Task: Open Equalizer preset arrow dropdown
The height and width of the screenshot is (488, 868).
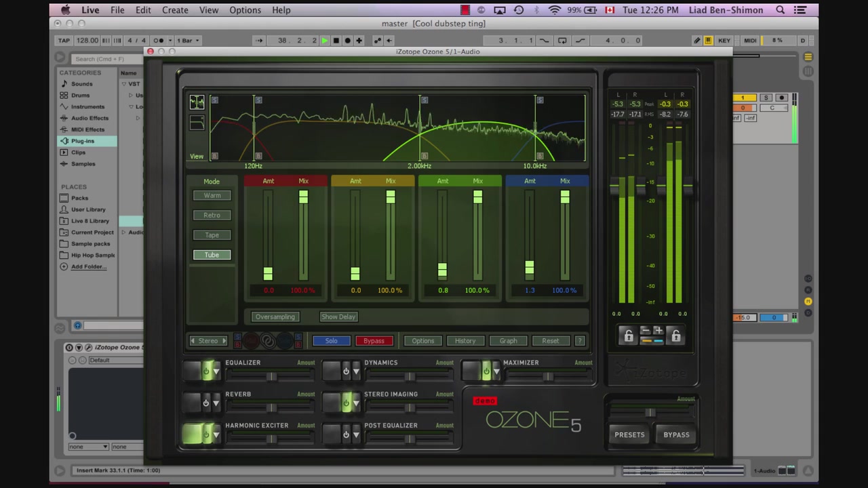Action: pyautogui.click(x=216, y=371)
